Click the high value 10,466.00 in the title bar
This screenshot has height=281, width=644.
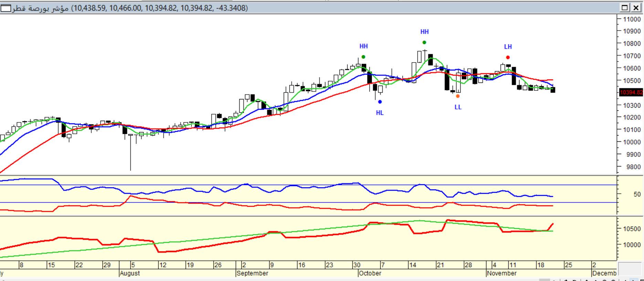tap(125, 8)
